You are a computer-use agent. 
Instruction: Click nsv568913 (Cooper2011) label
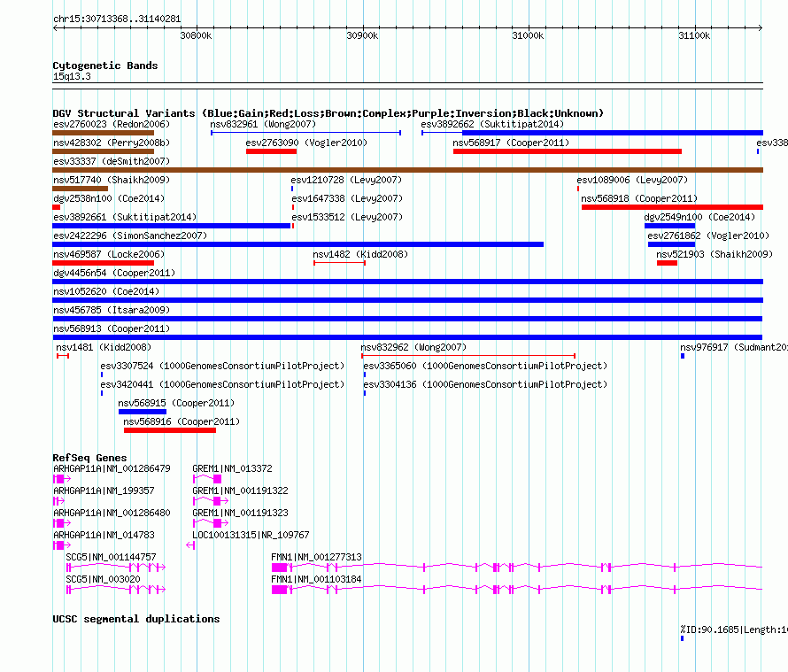click(112, 328)
